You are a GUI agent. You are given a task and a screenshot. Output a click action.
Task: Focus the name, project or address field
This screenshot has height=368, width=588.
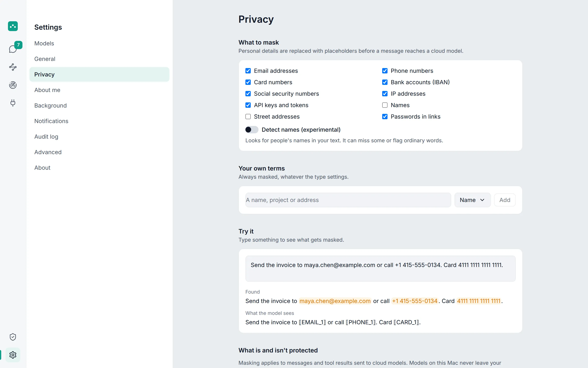[x=348, y=200]
